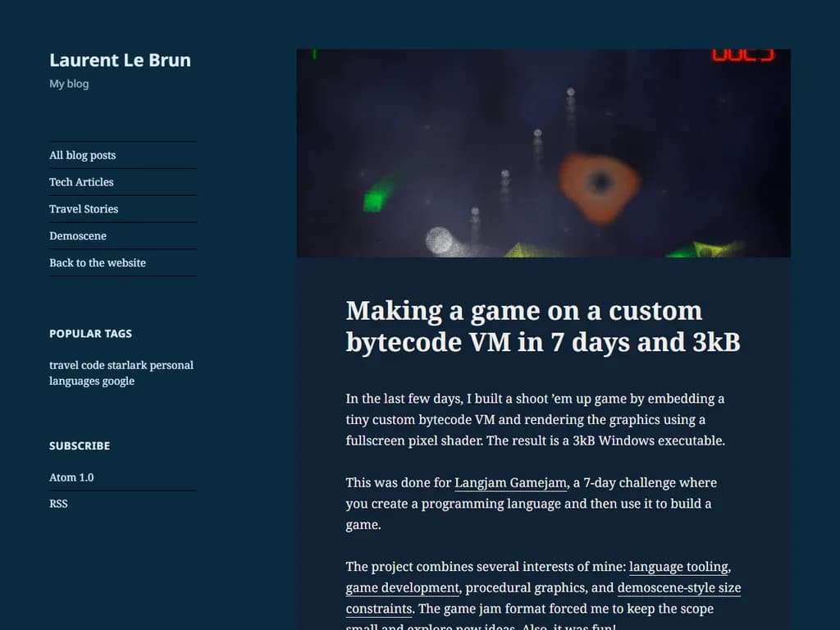The height and width of the screenshot is (630, 840).
Task: Go to Tech Articles section
Action: click(81, 182)
